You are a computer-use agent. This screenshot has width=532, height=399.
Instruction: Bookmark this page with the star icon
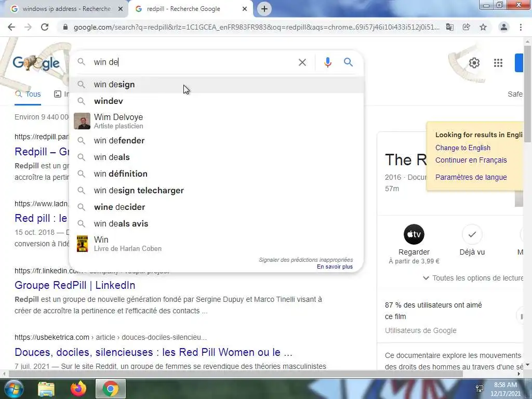pyautogui.click(x=483, y=27)
